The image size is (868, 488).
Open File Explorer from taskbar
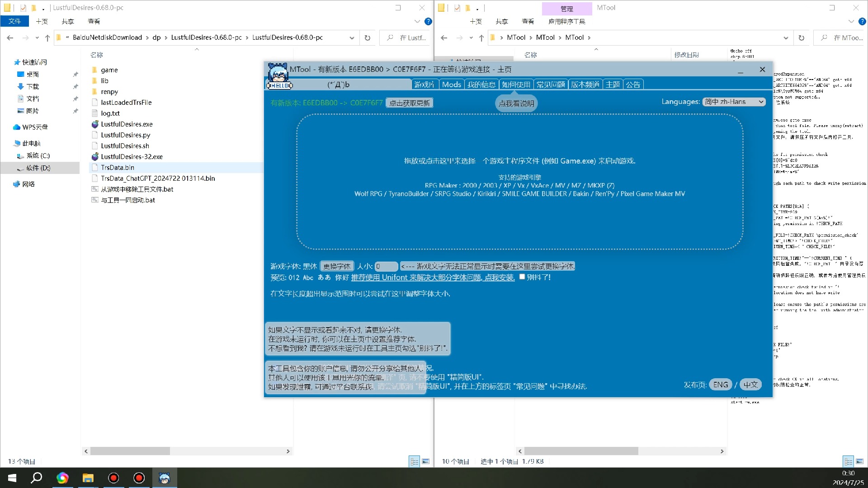click(x=88, y=478)
